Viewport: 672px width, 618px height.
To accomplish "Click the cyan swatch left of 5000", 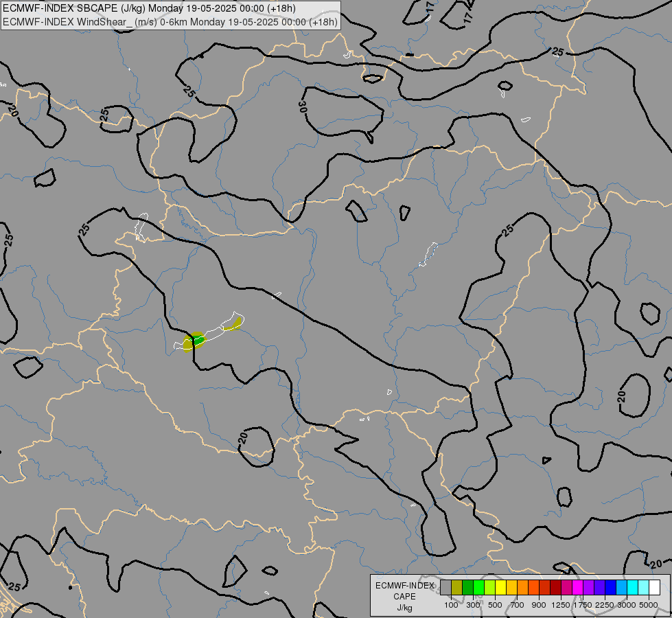I will click(632, 587).
